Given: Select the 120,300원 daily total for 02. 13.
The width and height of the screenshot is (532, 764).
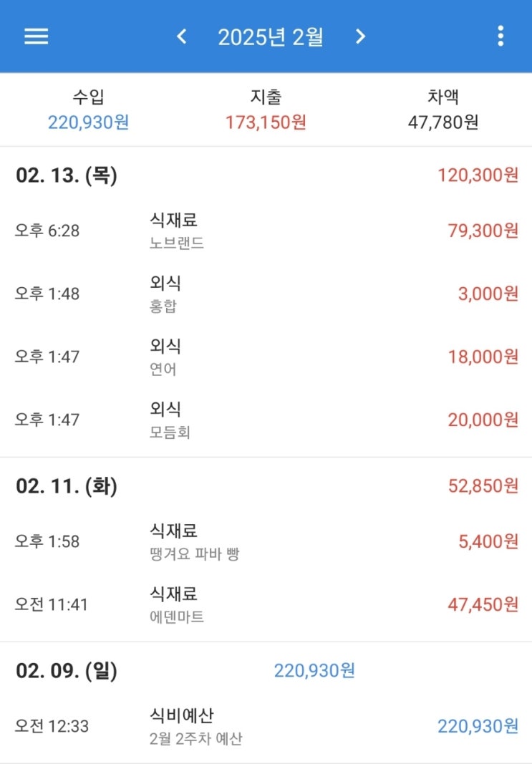Looking at the screenshot, I should tap(478, 175).
